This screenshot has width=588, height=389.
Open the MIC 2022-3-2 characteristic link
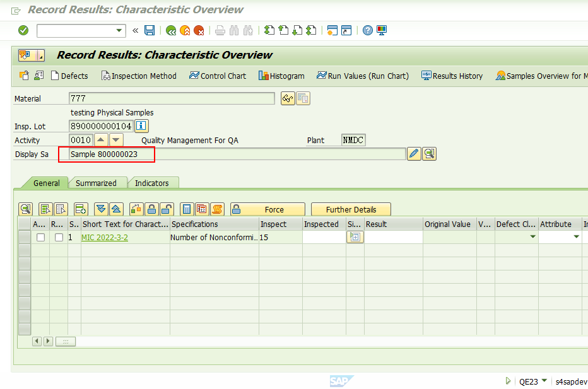[x=105, y=238]
